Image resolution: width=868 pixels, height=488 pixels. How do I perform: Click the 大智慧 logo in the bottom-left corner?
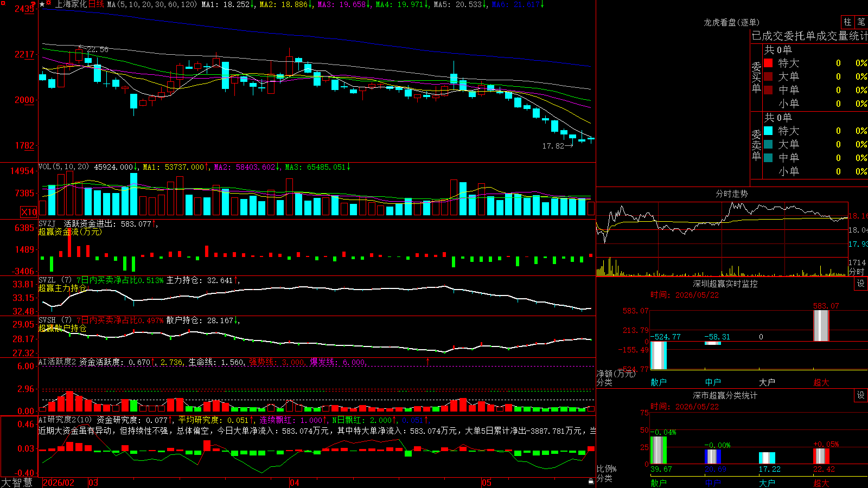(x=17, y=483)
